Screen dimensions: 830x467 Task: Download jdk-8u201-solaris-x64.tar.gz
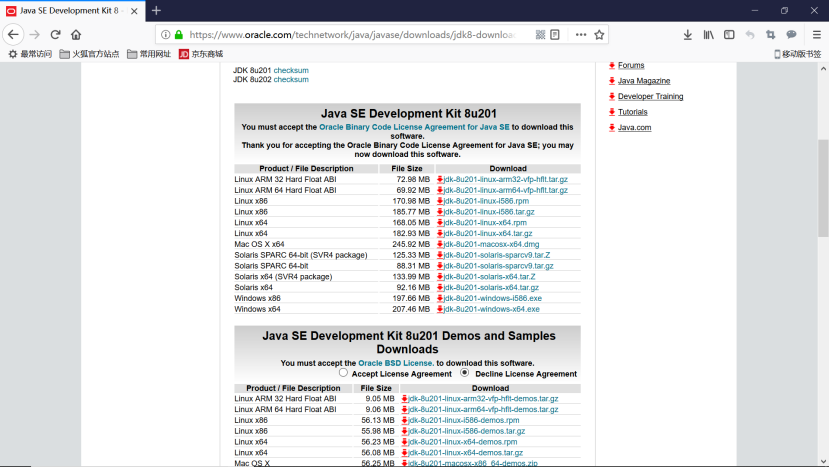pos(491,288)
